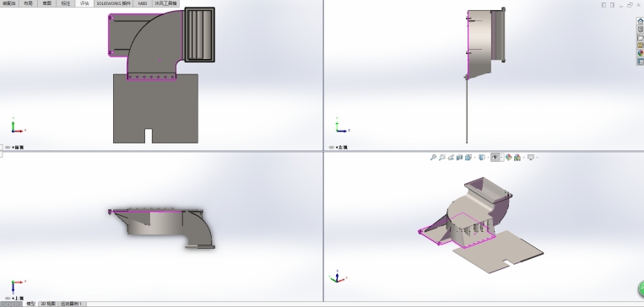Expand the Apply Scene dropdown arrow

point(523,157)
